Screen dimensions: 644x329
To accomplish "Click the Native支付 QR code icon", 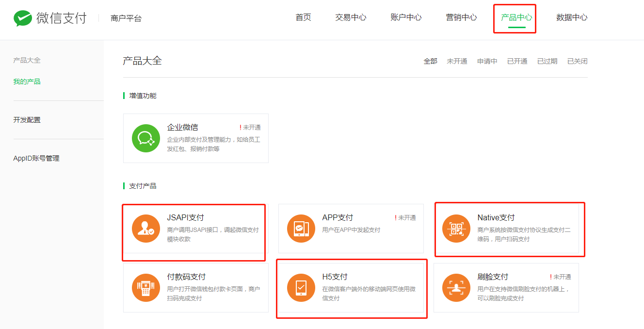I will coord(456,229).
